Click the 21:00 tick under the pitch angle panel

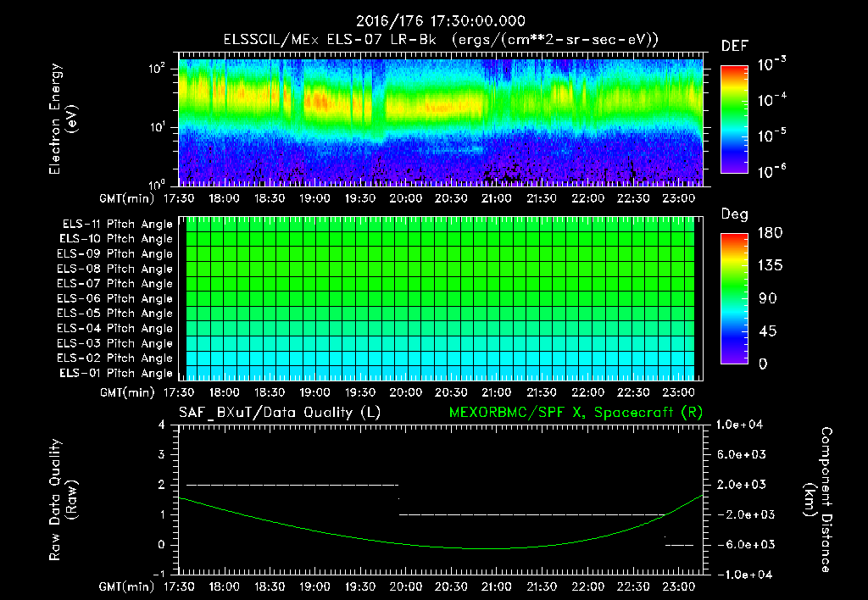coord(496,392)
